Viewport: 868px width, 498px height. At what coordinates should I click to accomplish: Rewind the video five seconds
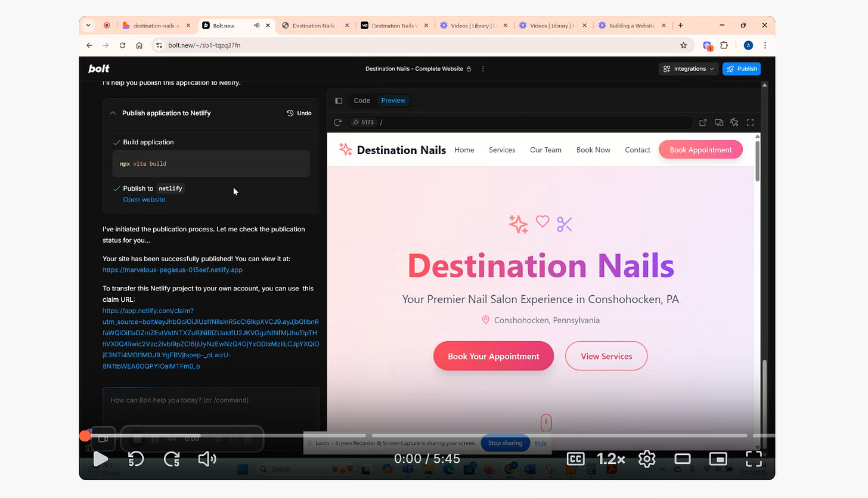point(136,459)
